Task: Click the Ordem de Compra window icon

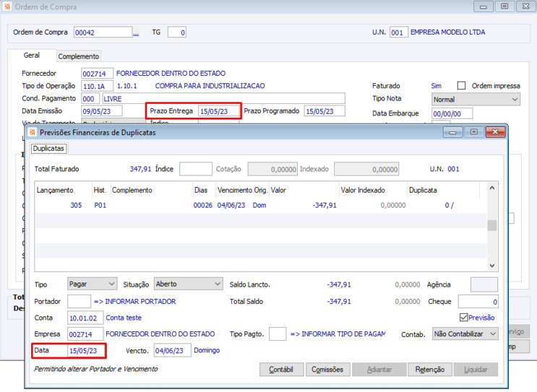Action: (8, 6)
